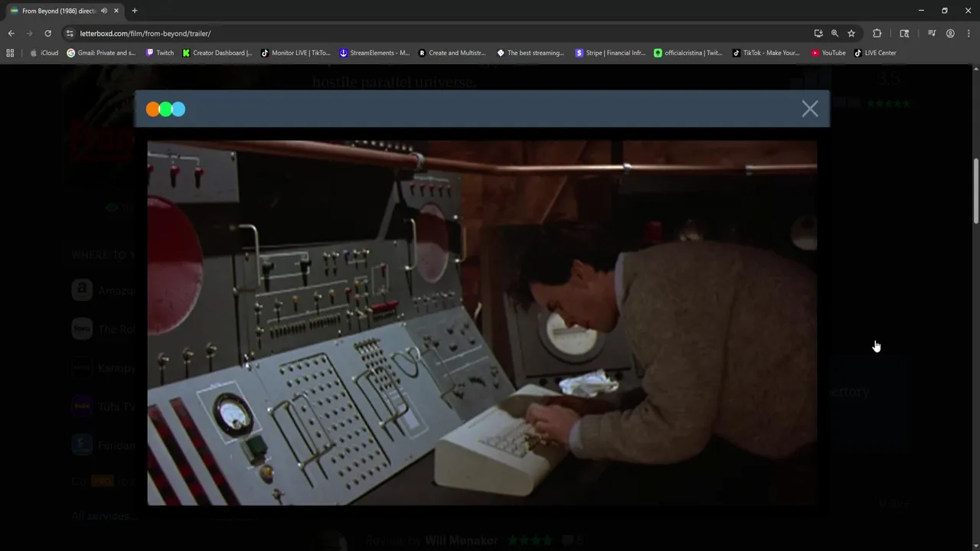This screenshot has width=980, height=551.
Task: Open a new browser tab
Action: pyautogui.click(x=135, y=11)
